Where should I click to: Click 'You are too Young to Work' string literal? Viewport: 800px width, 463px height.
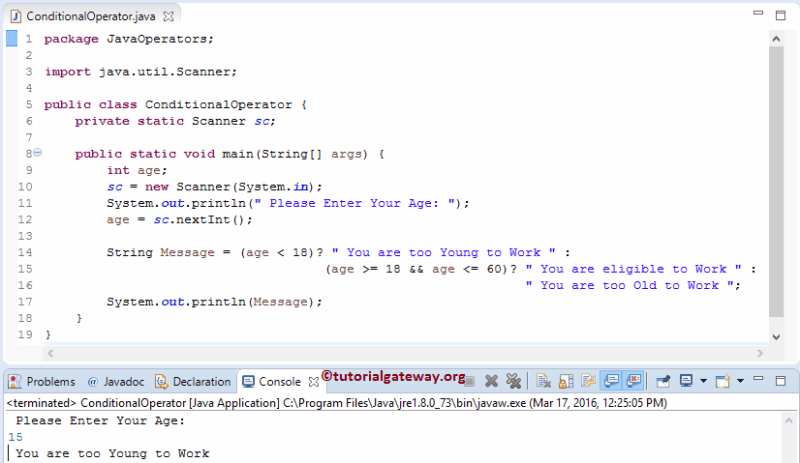pyautogui.click(x=443, y=253)
